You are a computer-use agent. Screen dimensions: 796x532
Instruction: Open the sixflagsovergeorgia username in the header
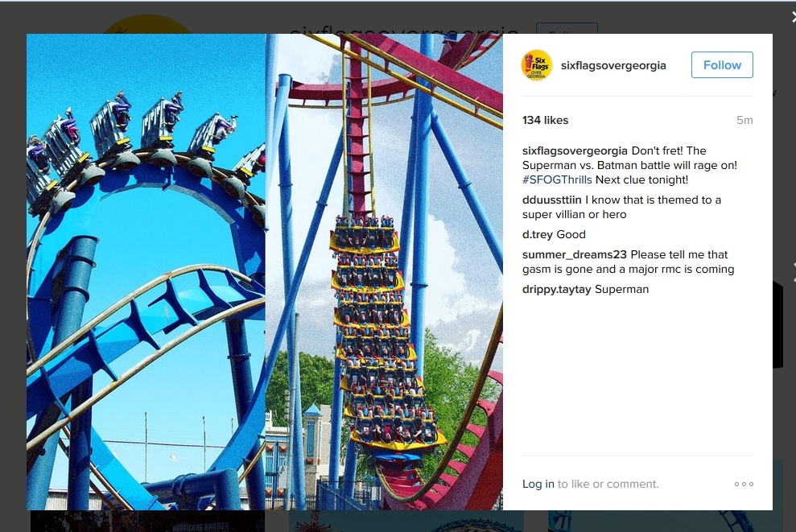613,65
